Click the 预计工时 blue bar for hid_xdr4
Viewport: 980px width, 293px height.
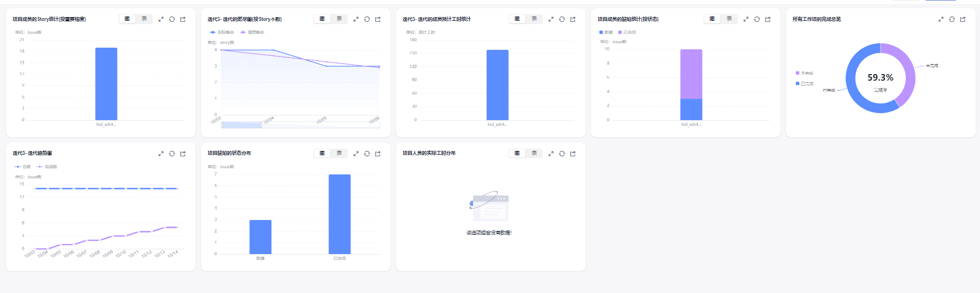[497, 85]
